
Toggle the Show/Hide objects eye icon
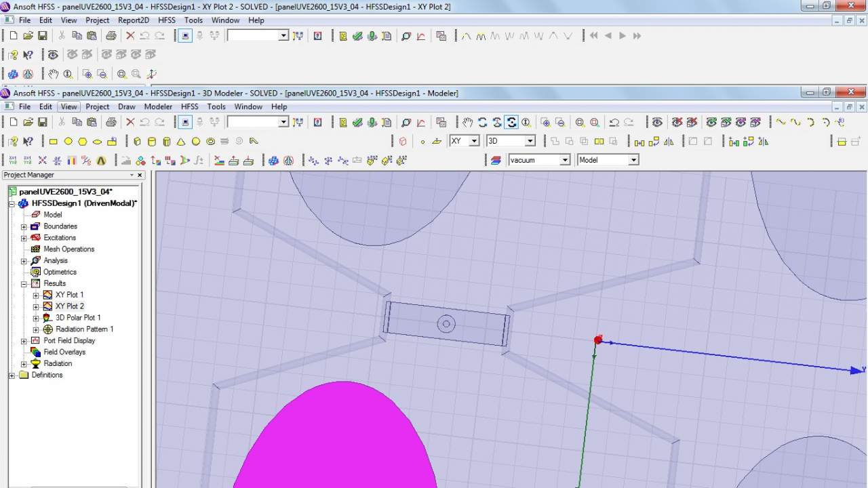[x=657, y=123]
